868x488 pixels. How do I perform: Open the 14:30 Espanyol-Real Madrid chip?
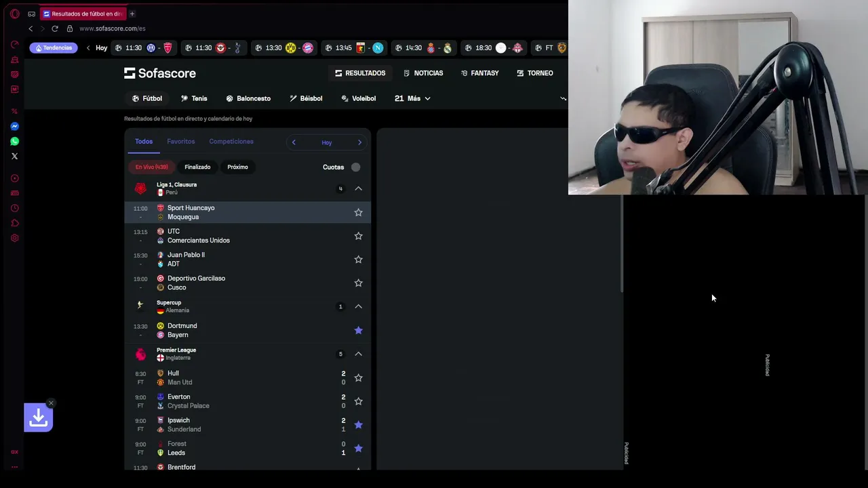pos(424,48)
